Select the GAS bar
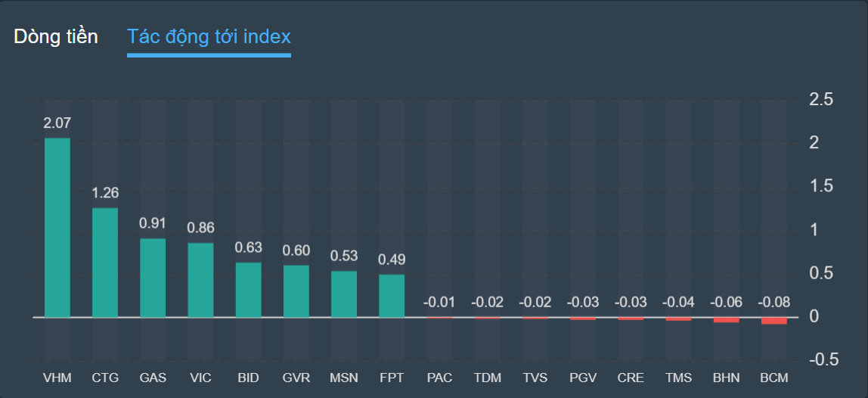Image resolution: width=868 pixels, height=398 pixels. (x=153, y=278)
